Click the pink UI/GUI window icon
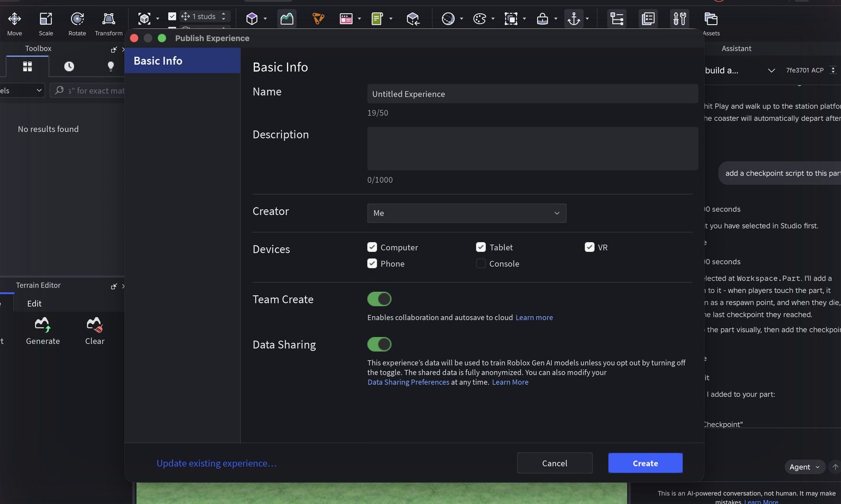 (x=346, y=19)
